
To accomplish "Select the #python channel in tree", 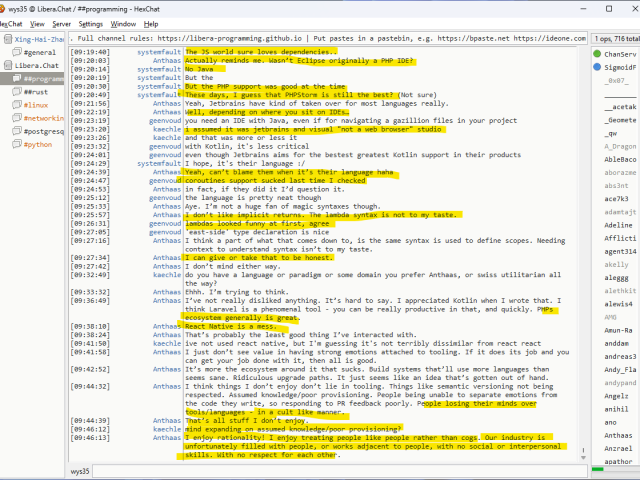I will click(38, 143).
